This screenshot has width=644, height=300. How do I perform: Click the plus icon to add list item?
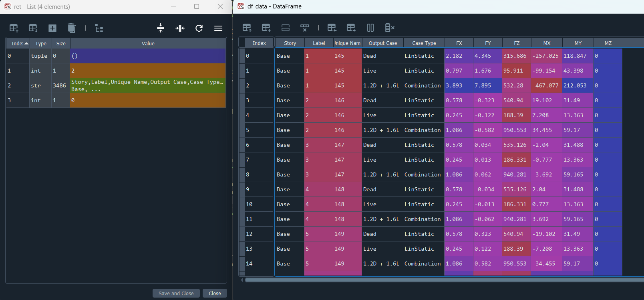coord(52,28)
